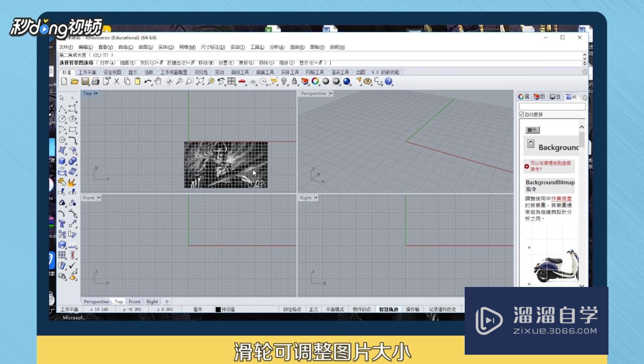This screenshot has width=644, height=364.
Task: Click the 对齐(A) command option
Action: (107, 63)
